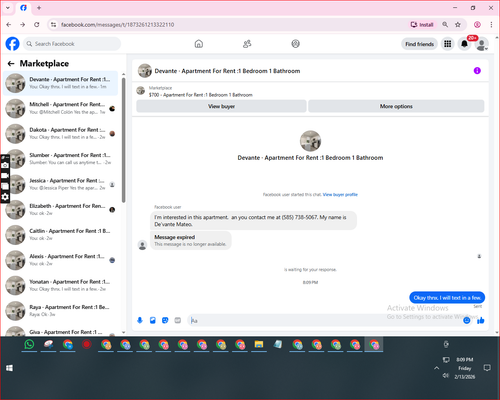Click the voice clip microphone icon
Image resolution: width=500 pixels, height=400 pixels.
[x=140, y=320]
